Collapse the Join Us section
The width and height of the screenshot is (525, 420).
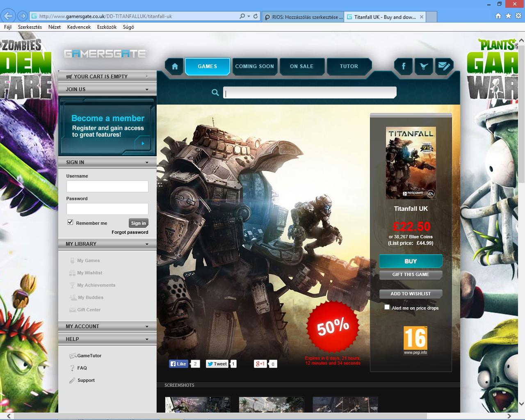(x=147, y=89)
